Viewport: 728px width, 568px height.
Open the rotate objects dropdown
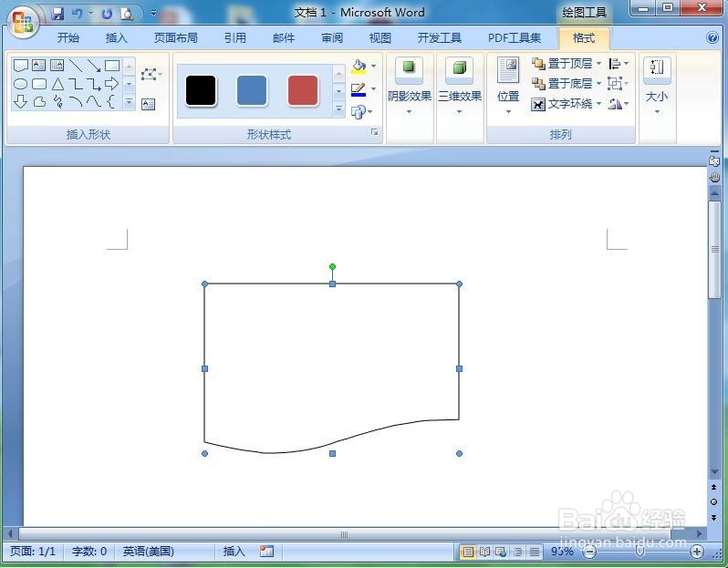[619, 104]
